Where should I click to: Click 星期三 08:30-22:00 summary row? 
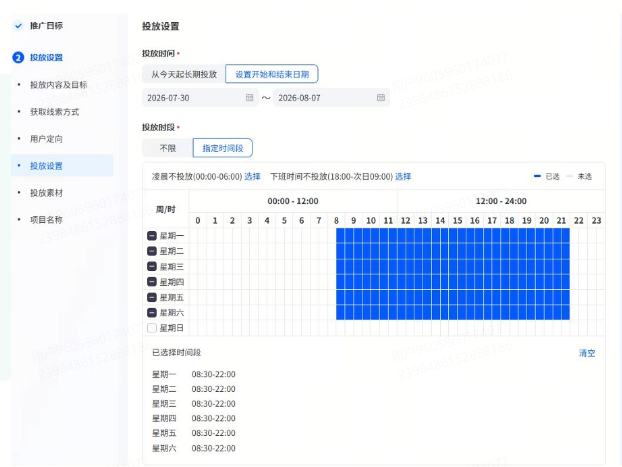(x=194, y=404)
